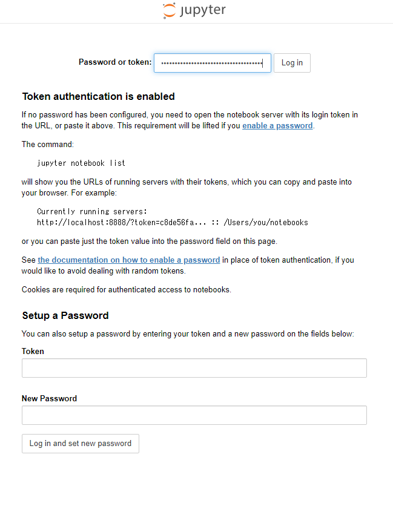Click the jupyter wordmark in the header
Viewport: 393px width, 532px height.
tap(203, 10)
